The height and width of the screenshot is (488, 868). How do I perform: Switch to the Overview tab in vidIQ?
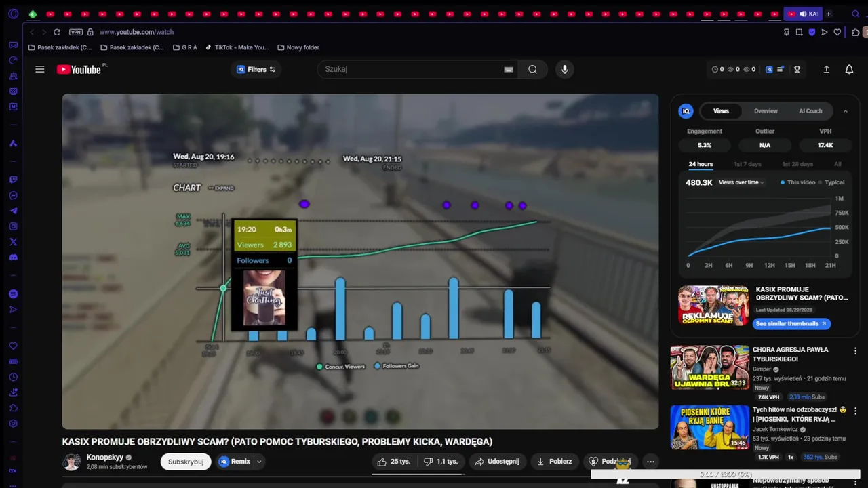(x=766, y=111)
